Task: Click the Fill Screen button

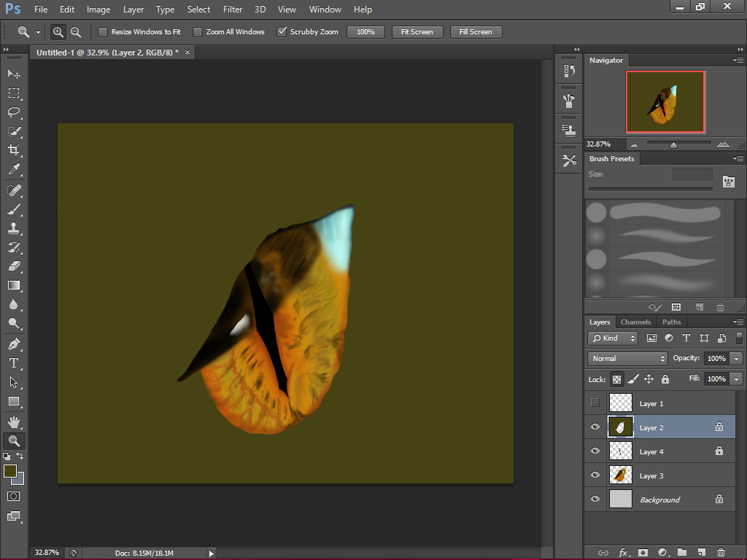Action: tap(476, 31)
